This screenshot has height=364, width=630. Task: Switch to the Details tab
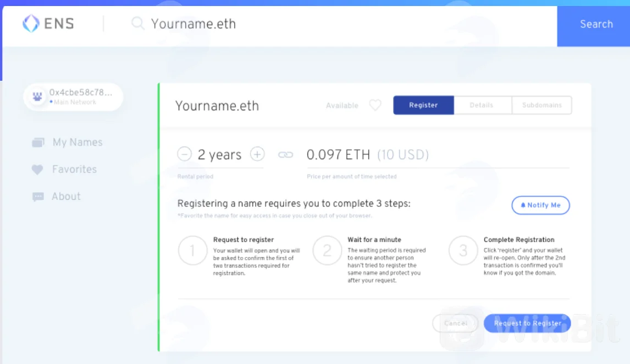(483, 105)
